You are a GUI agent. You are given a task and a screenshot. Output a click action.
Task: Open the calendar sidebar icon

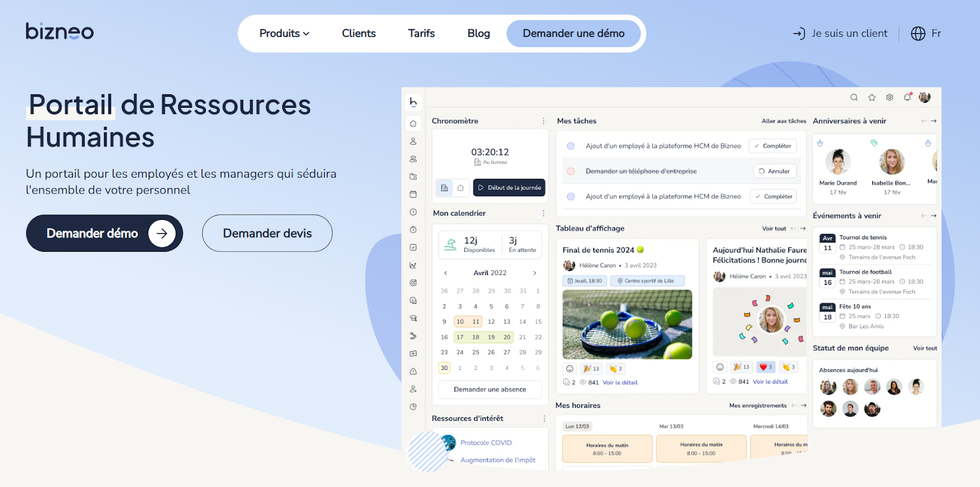[413, 194]
